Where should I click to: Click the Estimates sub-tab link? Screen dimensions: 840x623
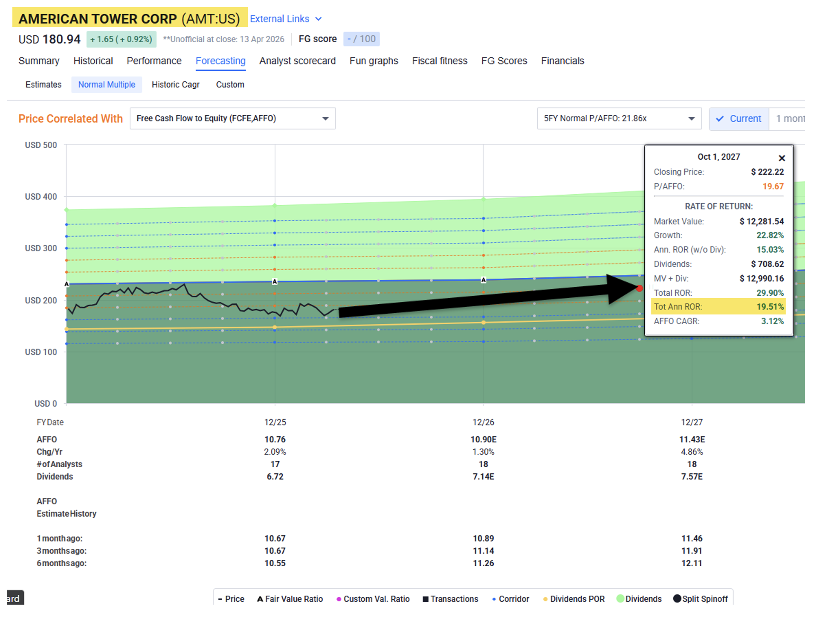(x=43, y=84)
